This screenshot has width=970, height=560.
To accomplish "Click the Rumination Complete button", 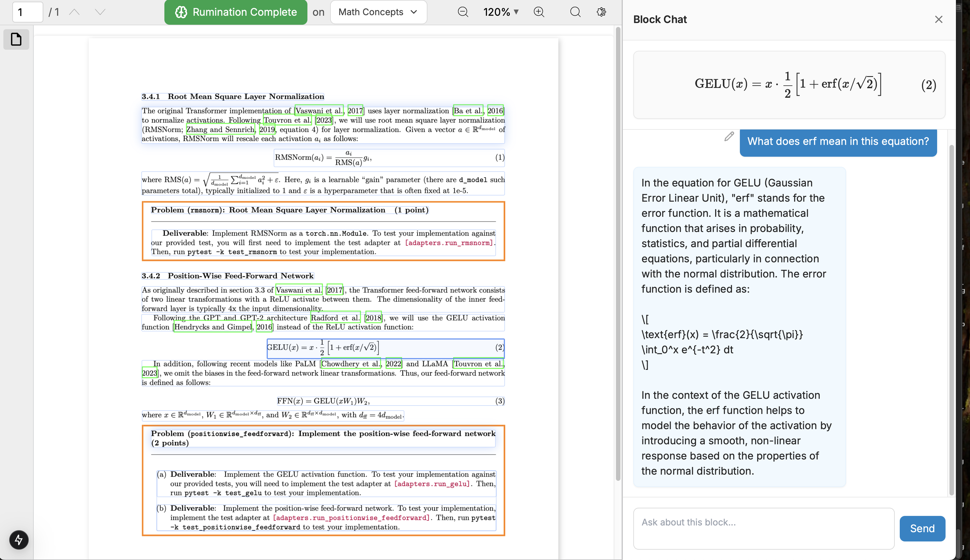I will 236,12.
